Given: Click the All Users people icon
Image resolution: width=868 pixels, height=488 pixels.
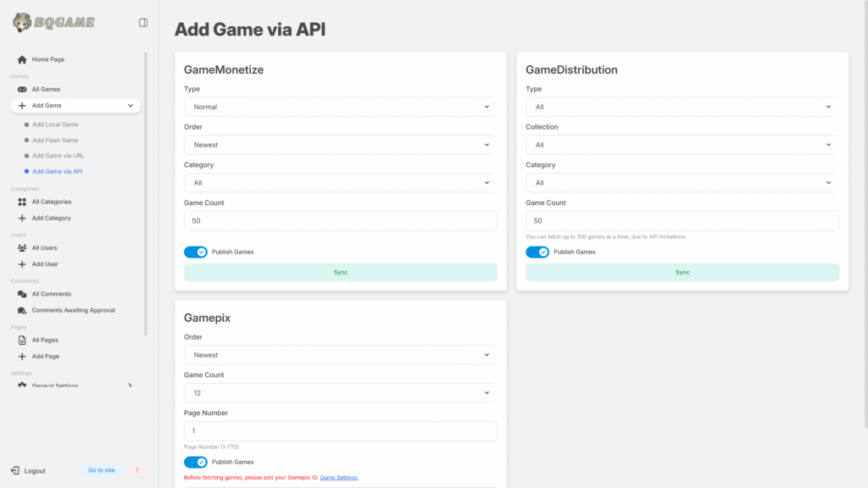Looking at the screenshot, I should [22, 248].
